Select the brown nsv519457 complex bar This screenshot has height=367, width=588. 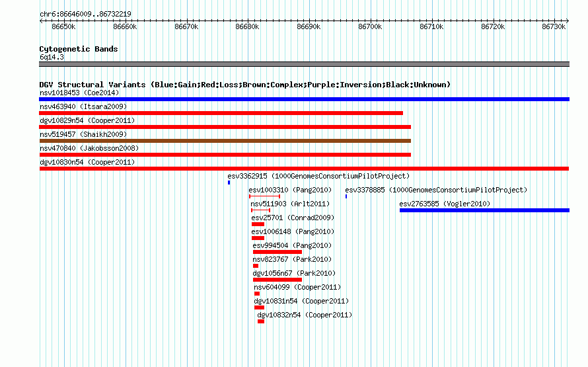coord(225,141)
